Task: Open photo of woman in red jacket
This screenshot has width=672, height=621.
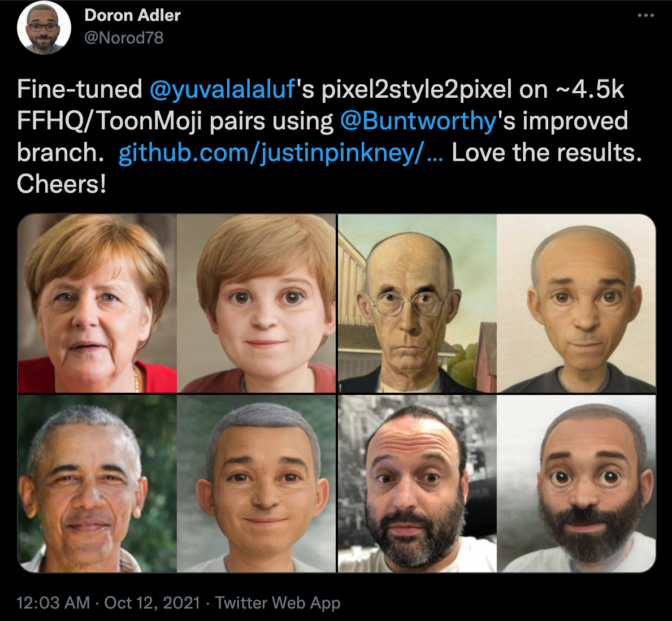Action: click(x=97, y=303)
